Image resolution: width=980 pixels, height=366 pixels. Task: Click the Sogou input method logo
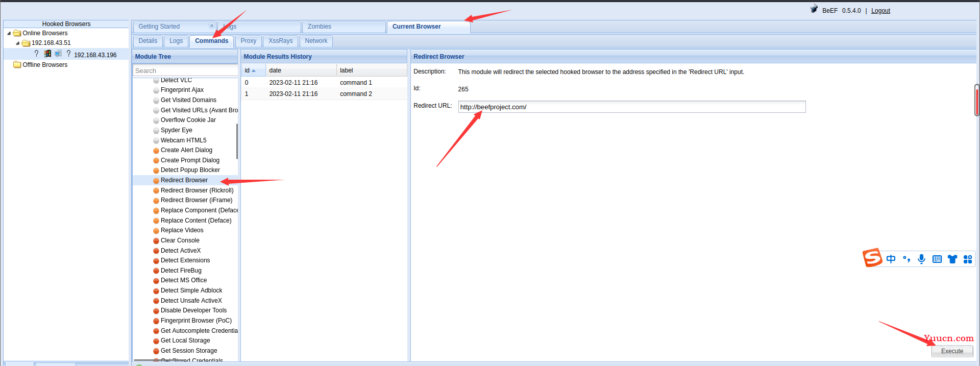(x=872, y=258)
